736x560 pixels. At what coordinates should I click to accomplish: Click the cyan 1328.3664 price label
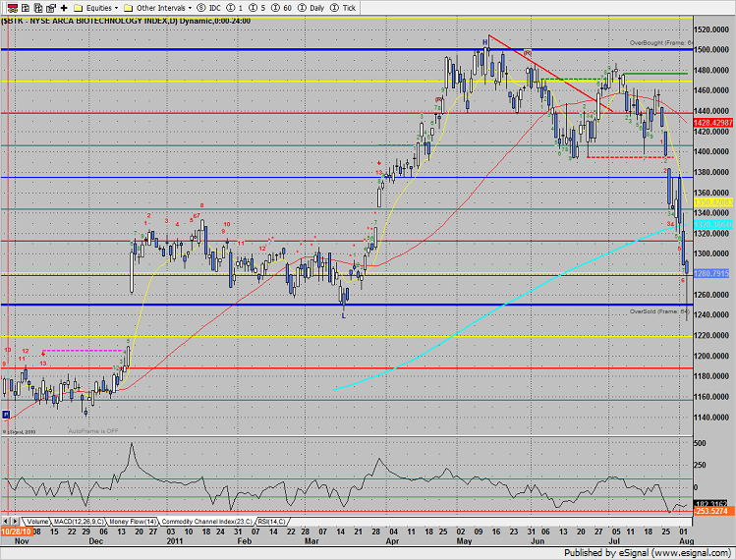[x=713, y=225]
